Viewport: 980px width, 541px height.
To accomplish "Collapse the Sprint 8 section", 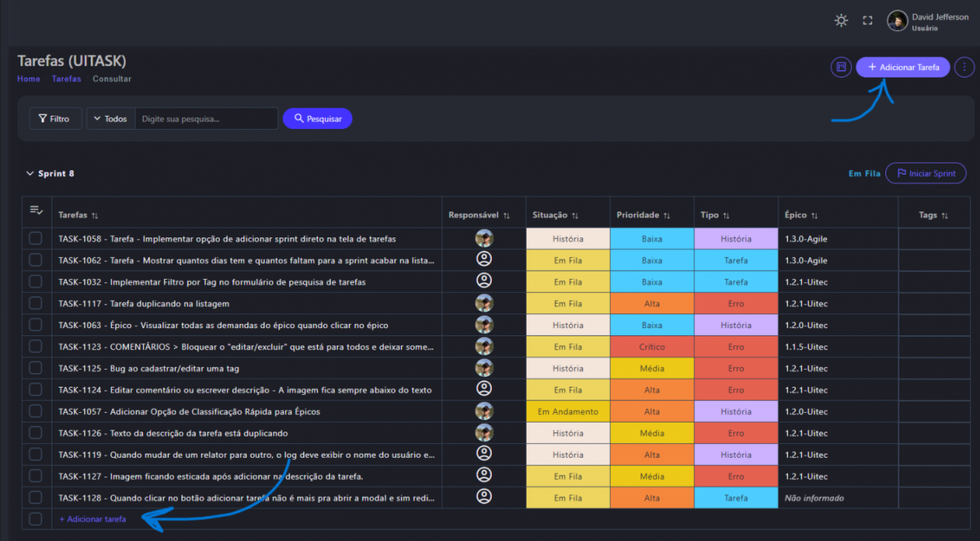I will click(x=30, y=174).
